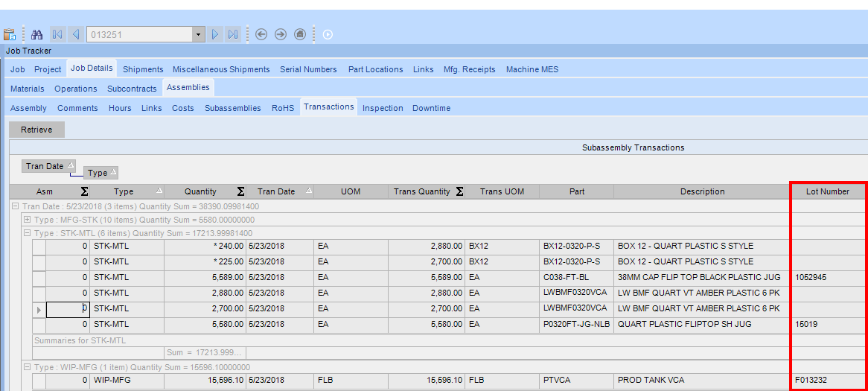This screenshot has width=868, height=391.
Task: Go to the next job record
Action: (215, 34)
